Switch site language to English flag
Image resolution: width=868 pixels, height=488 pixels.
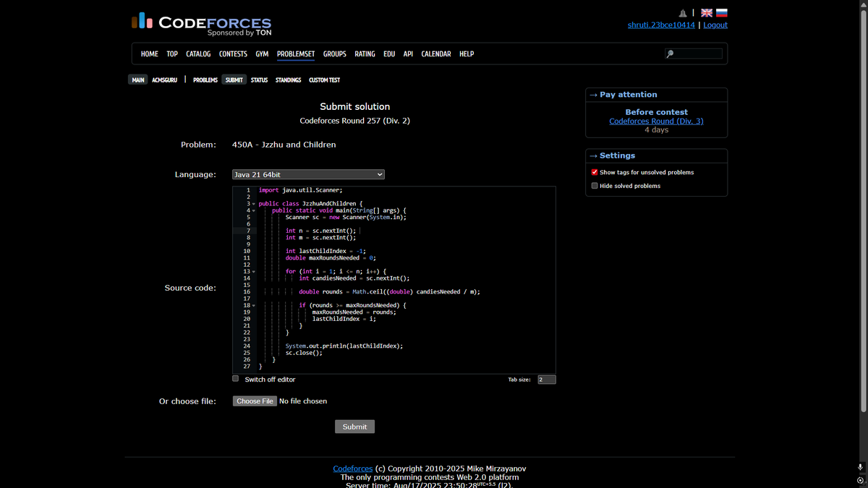pyautogui.click(x=707, y=13)
